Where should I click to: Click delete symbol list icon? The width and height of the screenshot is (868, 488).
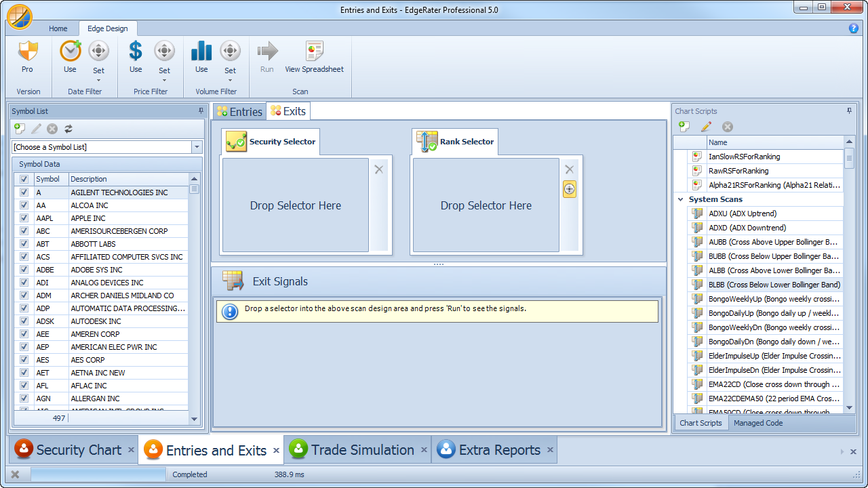click(52, 129)
